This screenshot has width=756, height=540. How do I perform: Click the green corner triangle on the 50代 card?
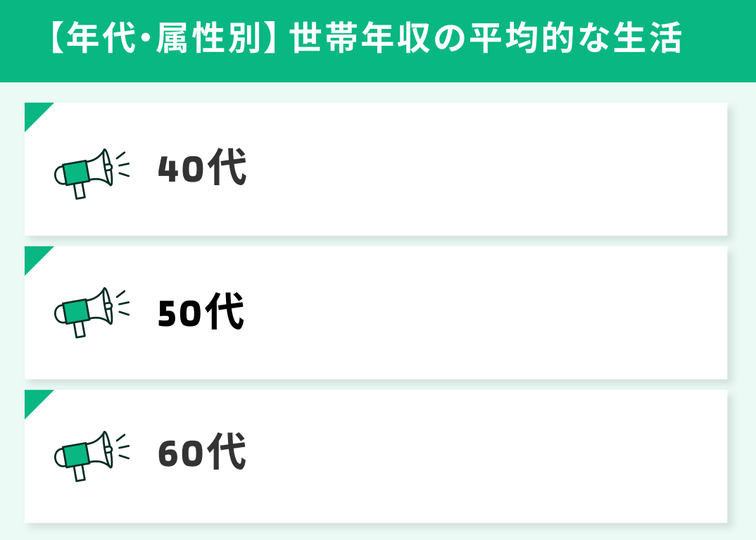tap(34, 256)
